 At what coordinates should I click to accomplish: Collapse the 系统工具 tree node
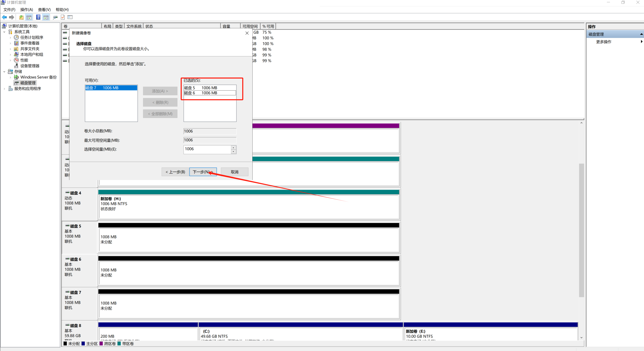click(x=4, y=32)
